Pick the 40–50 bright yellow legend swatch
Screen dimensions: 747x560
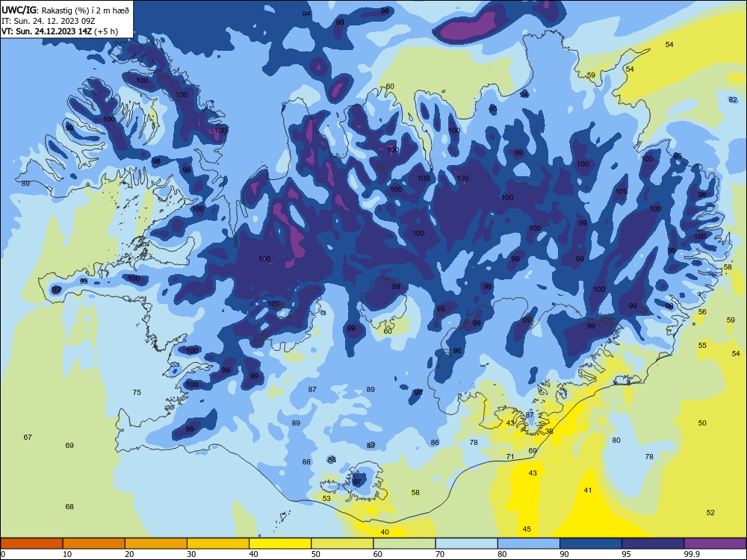pos(280,544)
